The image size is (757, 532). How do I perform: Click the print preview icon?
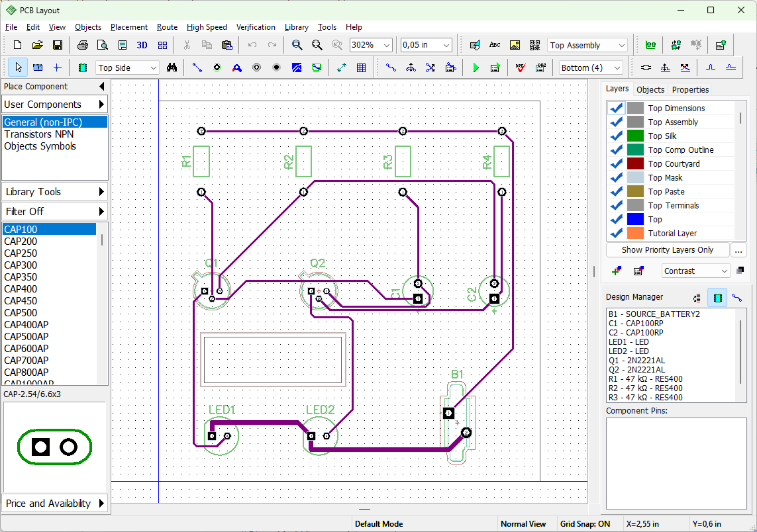tap(103, 45)
